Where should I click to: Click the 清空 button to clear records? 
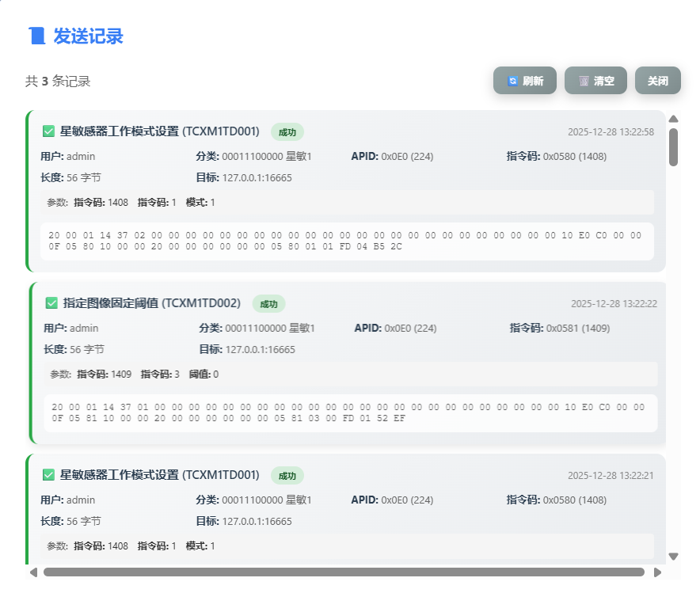point(595,80)
